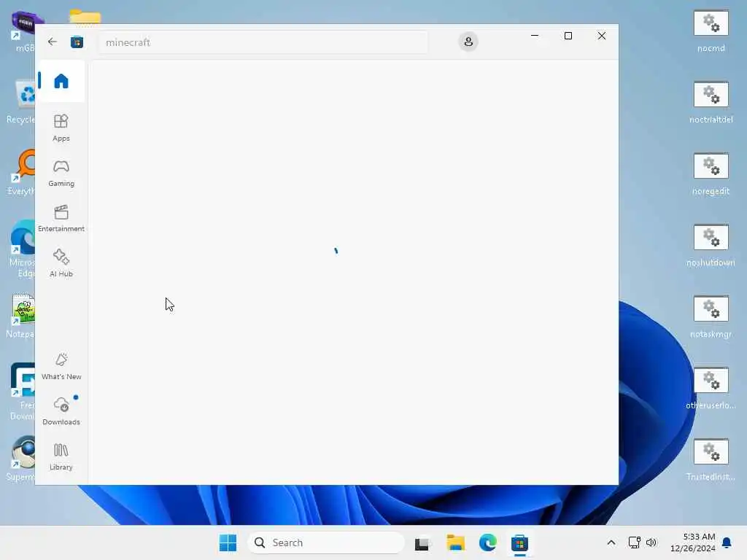The height and width of the screenshot is (560, 747).
Task: Focus the search box containing minecraft
Action: coord(263,42)
